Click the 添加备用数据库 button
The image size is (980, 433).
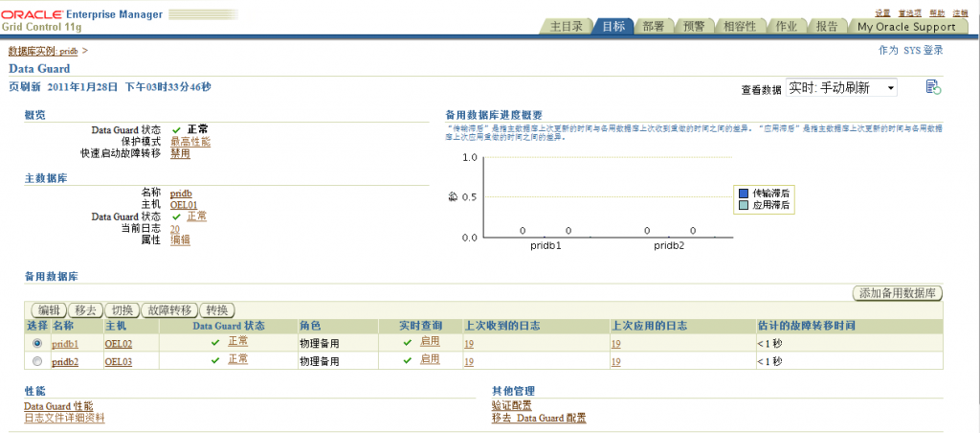(x=898, y=293)
